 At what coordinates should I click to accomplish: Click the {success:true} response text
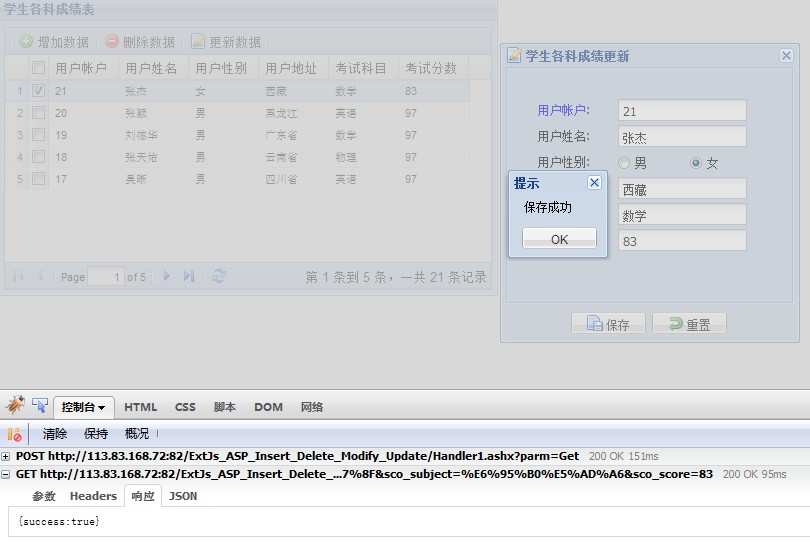pos(59,521)
